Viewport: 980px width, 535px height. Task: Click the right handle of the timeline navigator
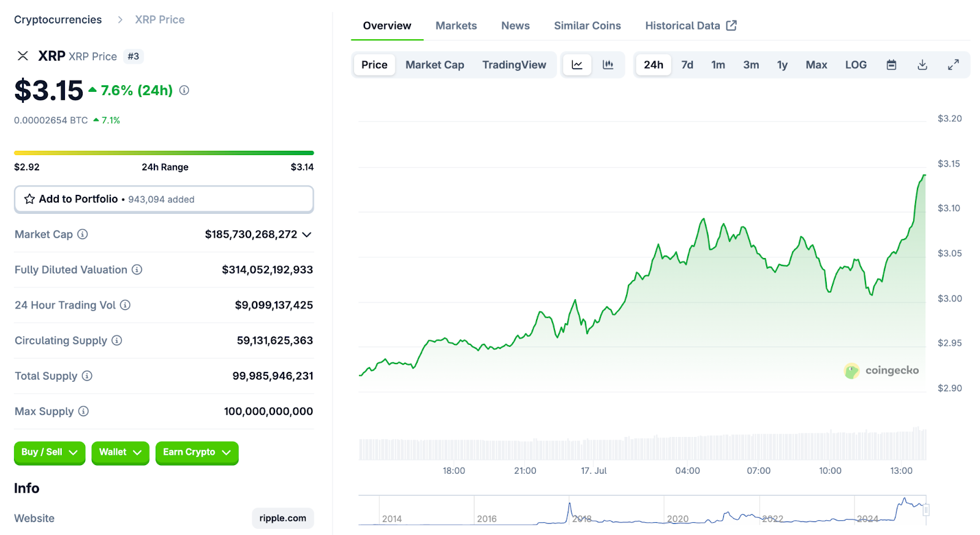[x=926, y=510]
